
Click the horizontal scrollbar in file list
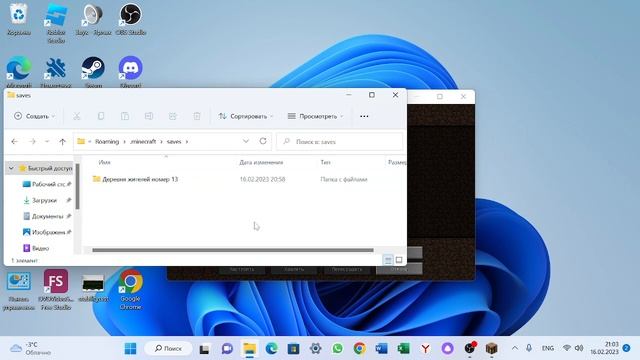tap(233, 250)
